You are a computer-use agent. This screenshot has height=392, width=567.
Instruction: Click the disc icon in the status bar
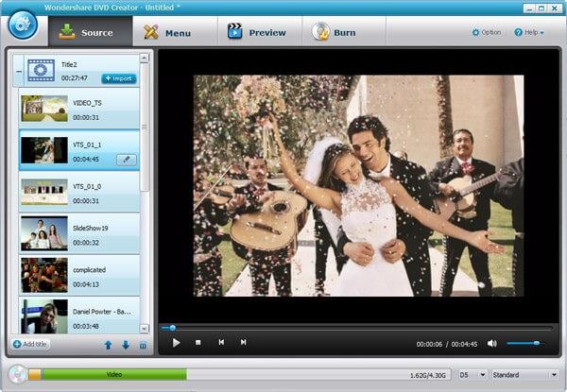coord(17,374)
